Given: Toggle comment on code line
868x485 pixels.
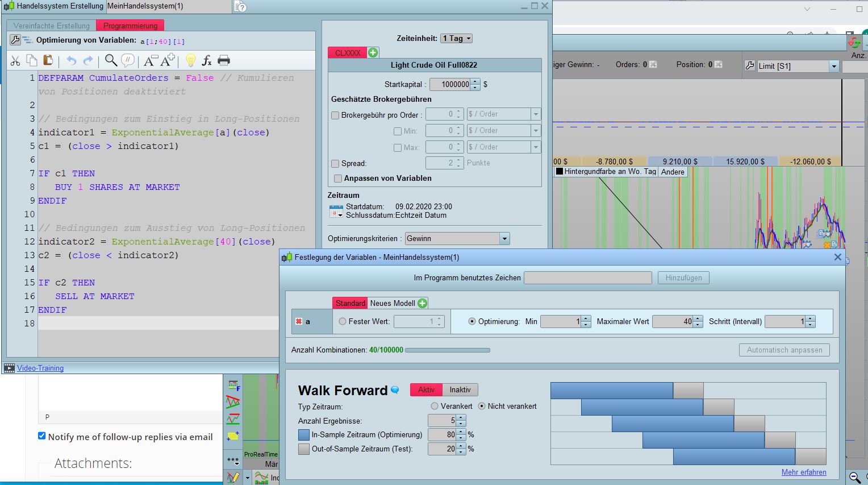Looking at the screenshot, I should point(128,60).
